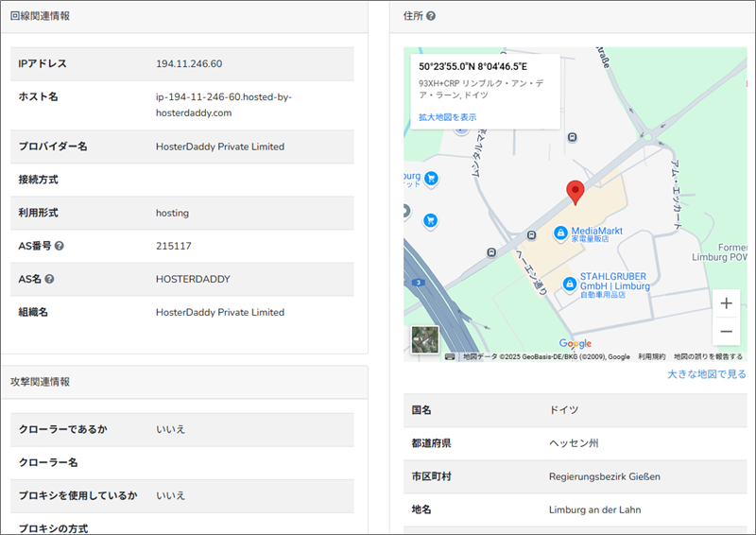The image size is (756, 535).
Task: Click the help icon next to 住所
Action: tap(431, 16)
